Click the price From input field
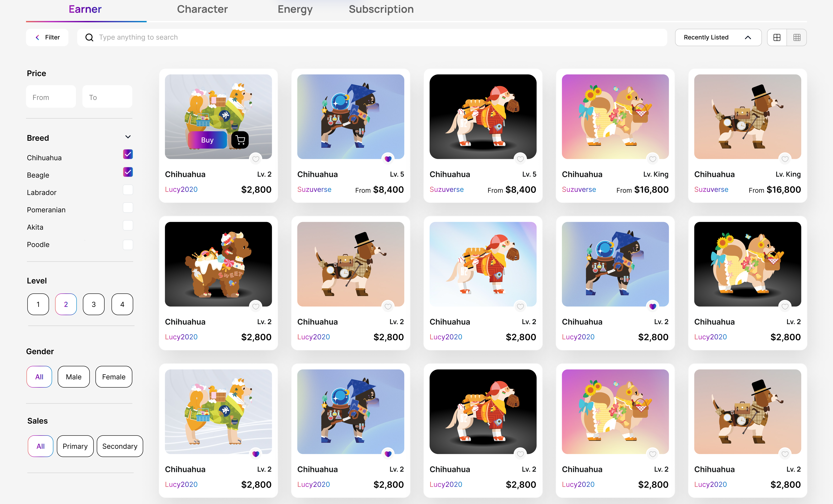Image resolution: width=833 pixels, height=504 pixels. (x=51, y=97)
